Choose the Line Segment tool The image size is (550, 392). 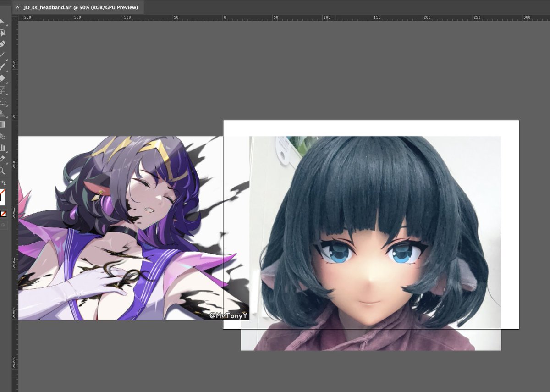(x=2, y=55)
